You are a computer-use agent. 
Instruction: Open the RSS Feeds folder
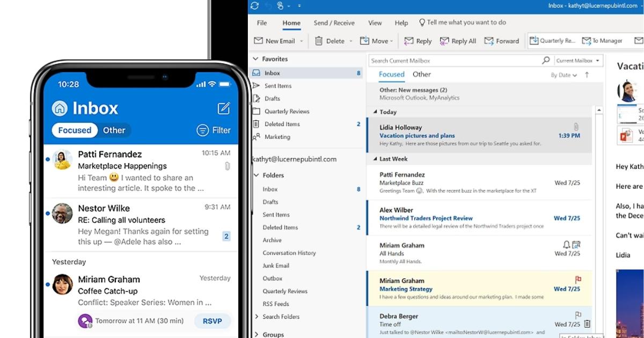(x=276, y=304)
